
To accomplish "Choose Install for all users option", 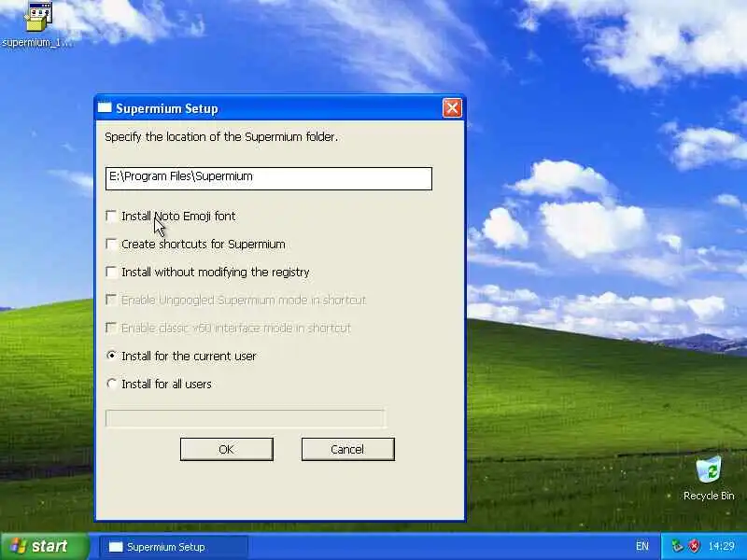I will [x=111, y=384].
